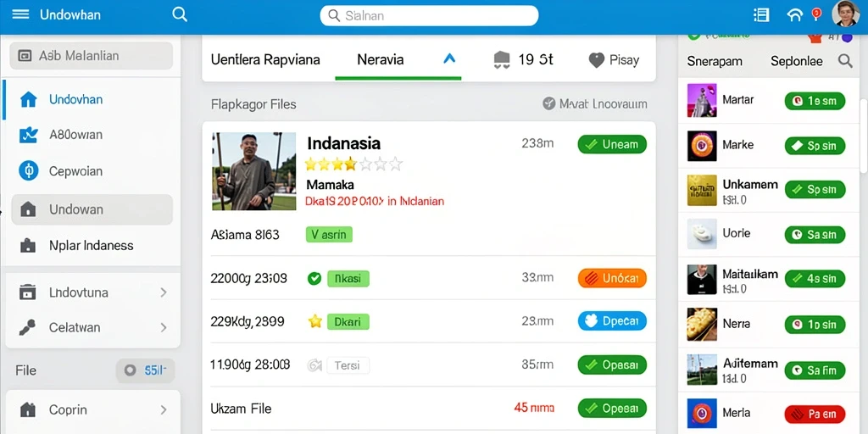Screen dimensions: 868x434
Task: Click the Tersi tag in 11.906g row
Action: 348,365
